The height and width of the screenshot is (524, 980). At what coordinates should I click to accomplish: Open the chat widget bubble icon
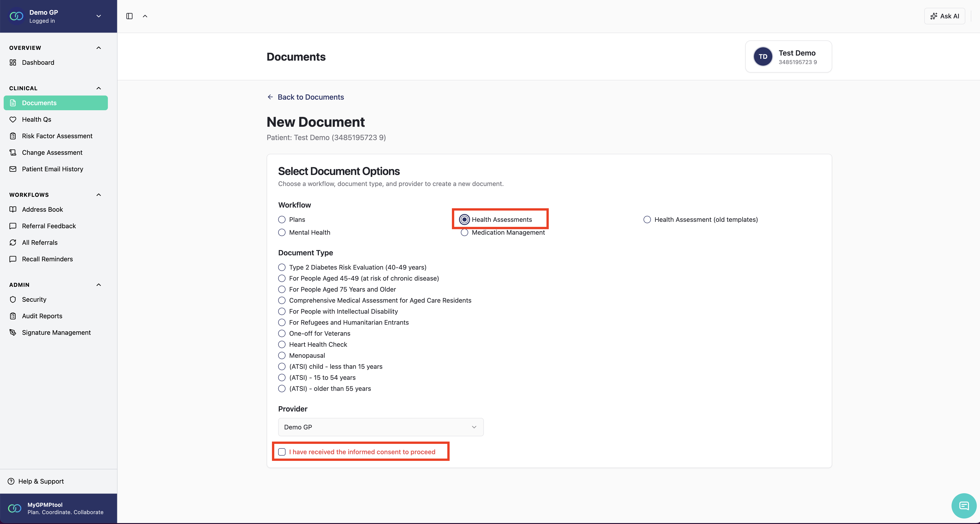click(x=964, y=506)
